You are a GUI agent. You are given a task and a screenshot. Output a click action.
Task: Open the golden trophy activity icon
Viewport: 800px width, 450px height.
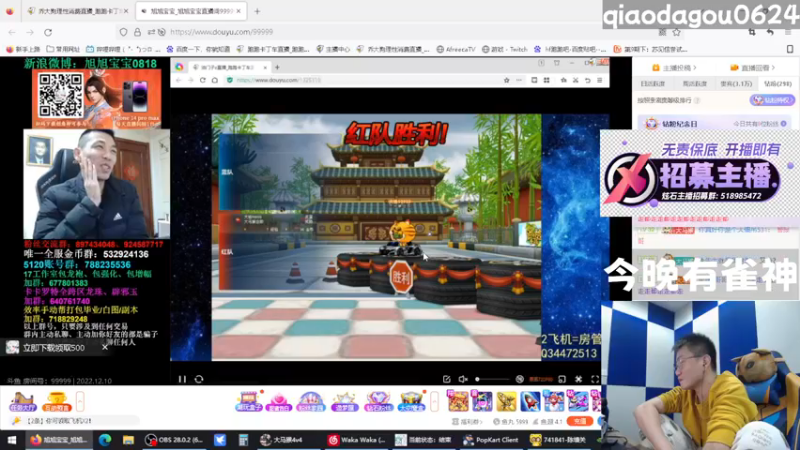(56, 402)
